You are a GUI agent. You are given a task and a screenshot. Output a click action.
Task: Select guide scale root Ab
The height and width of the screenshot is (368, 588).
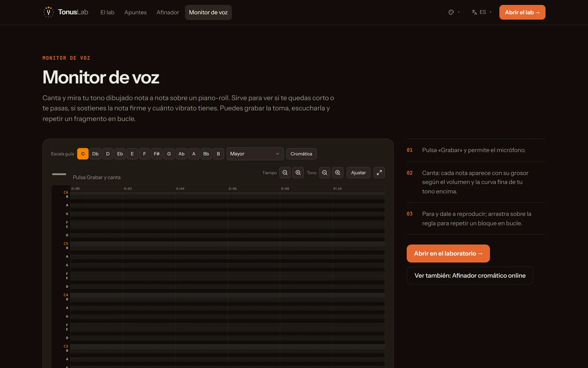(182, 154)
